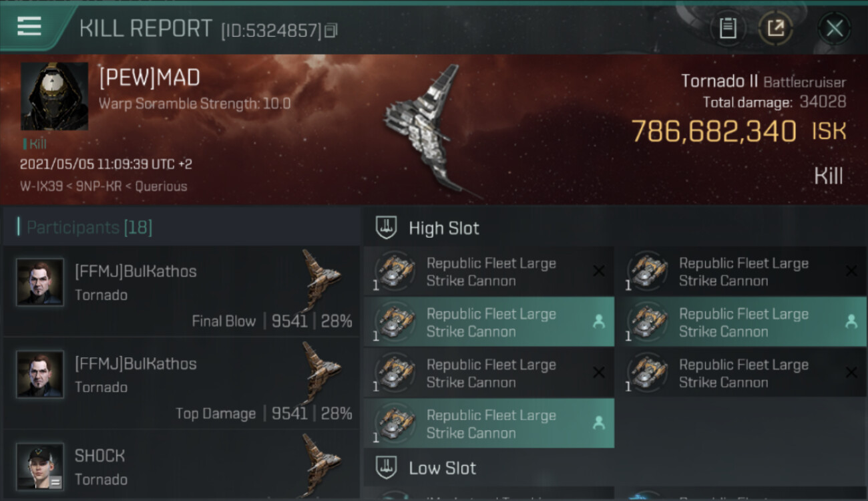Screen dimensions: 868x501
Task: Share the kill report externally
Action: 776,28
